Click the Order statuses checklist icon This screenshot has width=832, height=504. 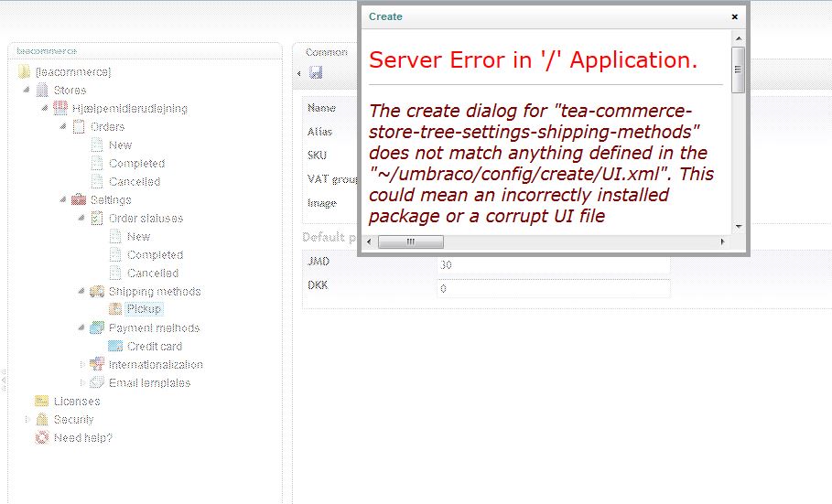pos(97,218)
